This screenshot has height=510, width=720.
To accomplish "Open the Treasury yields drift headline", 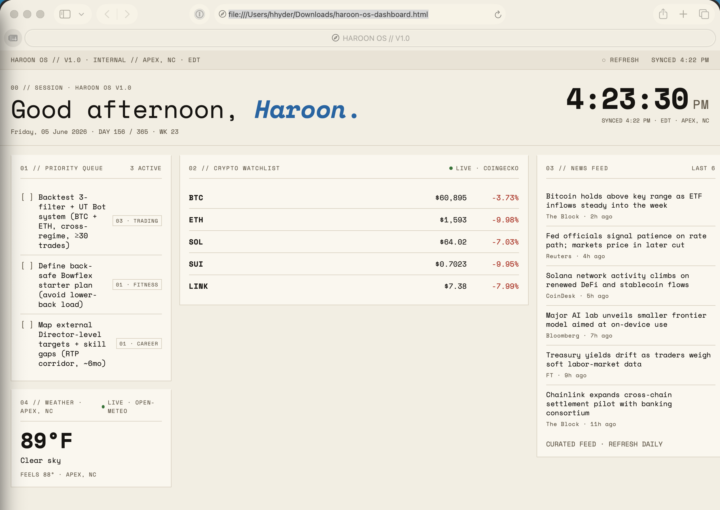I will tap(628, 359).
